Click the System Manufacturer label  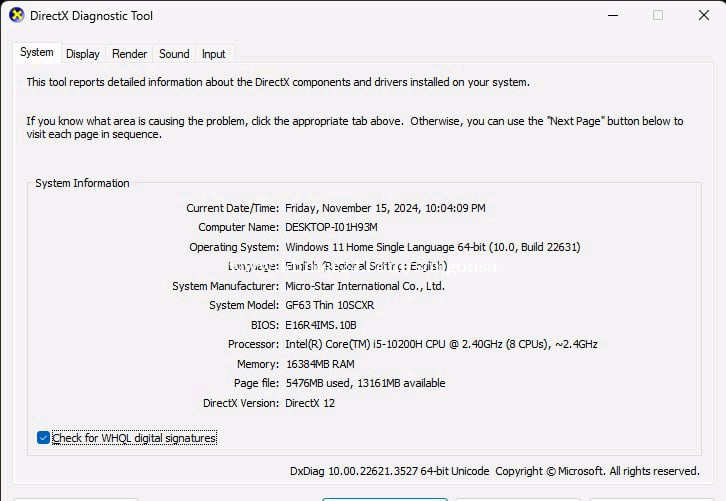tap(225, 286)
